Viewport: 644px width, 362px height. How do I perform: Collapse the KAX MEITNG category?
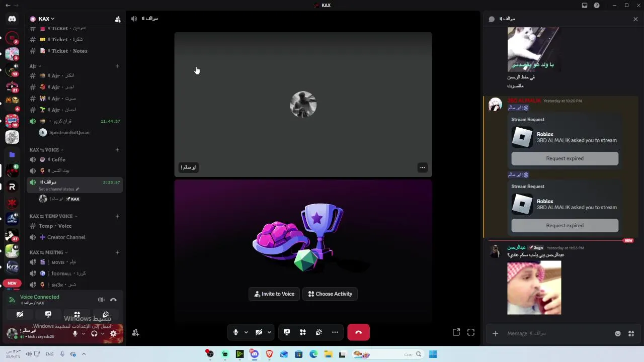click(48, 252)
